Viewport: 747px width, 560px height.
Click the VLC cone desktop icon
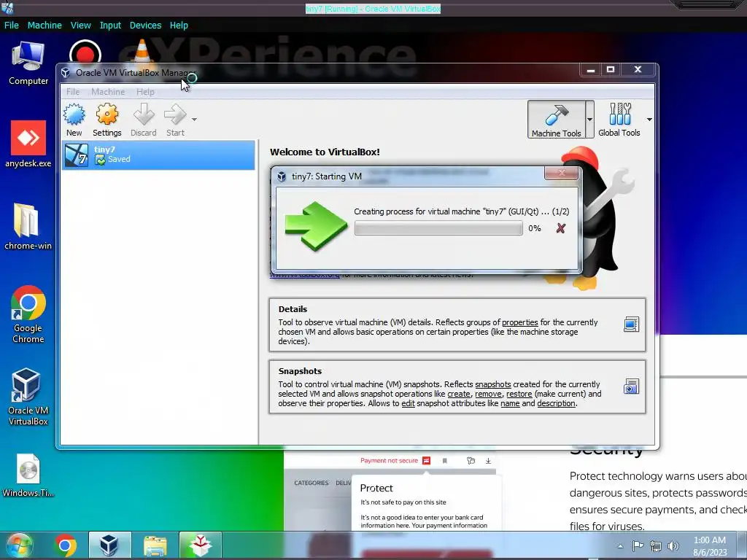pyautogui.click(x=142, y=51)
